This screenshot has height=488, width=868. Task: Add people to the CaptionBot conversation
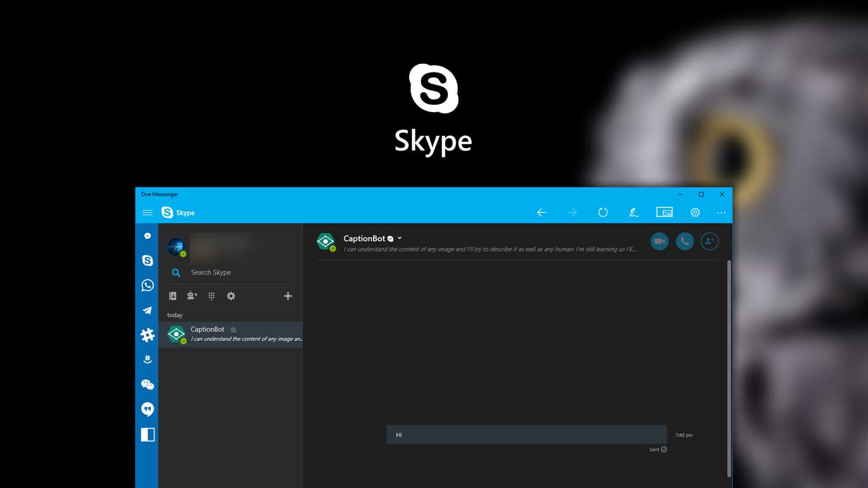[x=709, y=242]
